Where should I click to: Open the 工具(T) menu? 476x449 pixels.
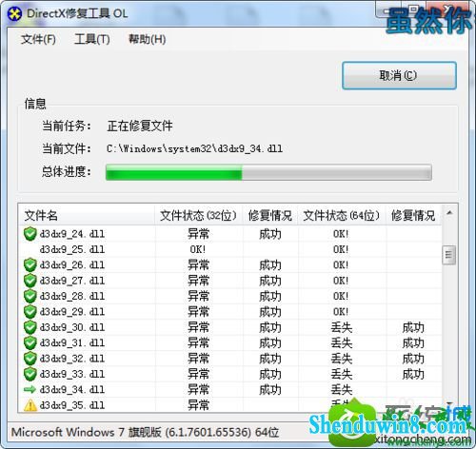click(92, 39)
